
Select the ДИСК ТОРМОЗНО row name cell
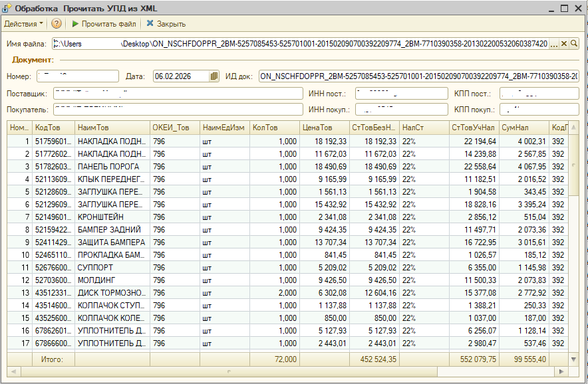[110, 293]
